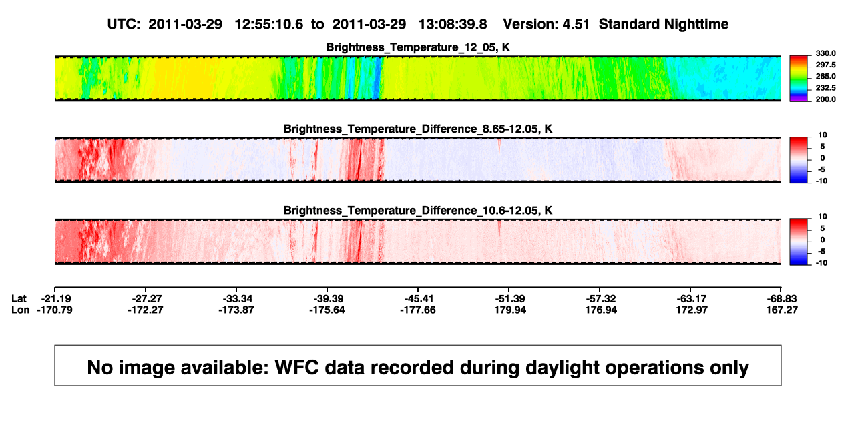Viewport: 868px width, 445px height.
Task: Click longitude value -175.64
Action: click(x=328, y=310)
